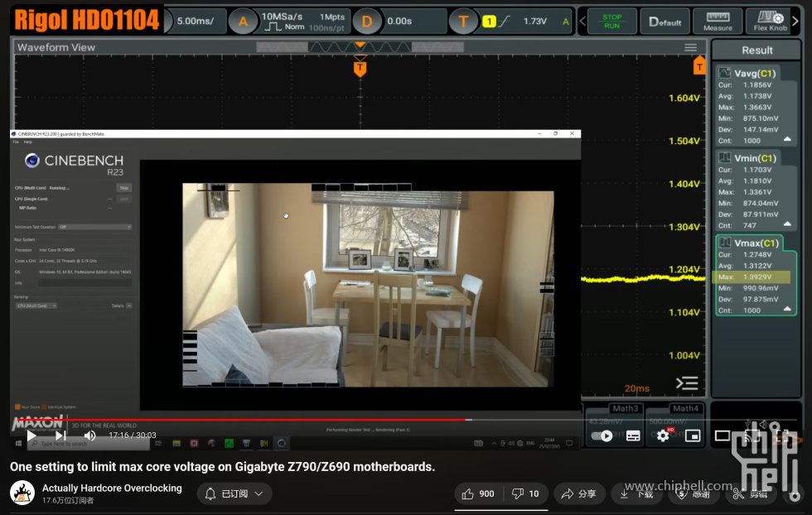Select the Vmin(C1) measurement icon
Image resolution: width=812 pixels, height=515 pixels.
tap(724, 158)
